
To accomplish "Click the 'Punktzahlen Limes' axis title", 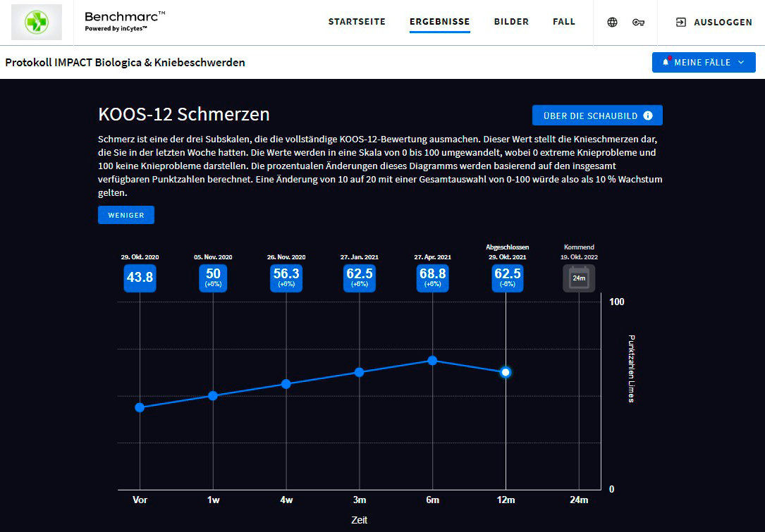I will click(631, 369).
